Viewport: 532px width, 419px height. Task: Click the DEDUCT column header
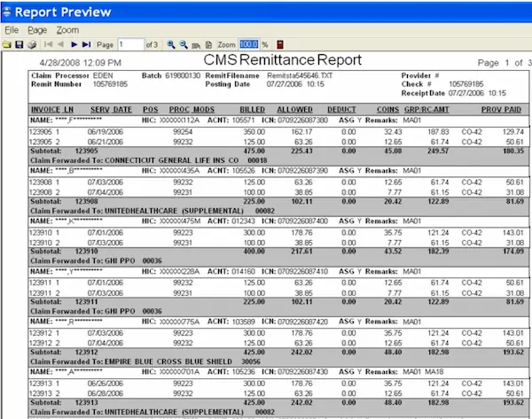click(x=341, y=110)
